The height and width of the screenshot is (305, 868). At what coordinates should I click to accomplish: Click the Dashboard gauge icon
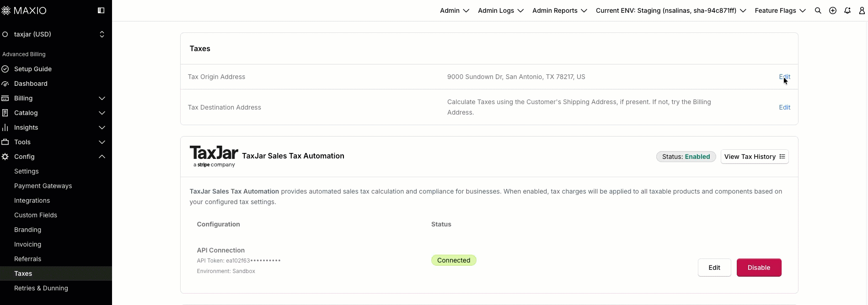click(5, 84)
